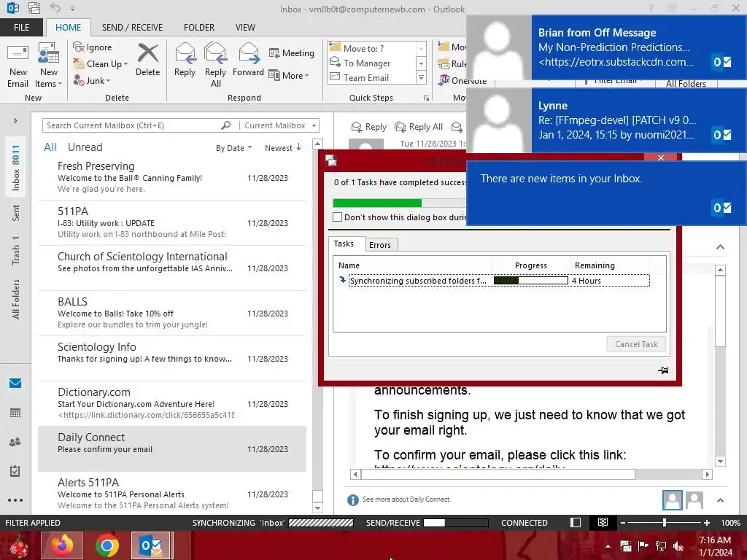
Task: Show All Folders in sidebar
Action: 16,299
